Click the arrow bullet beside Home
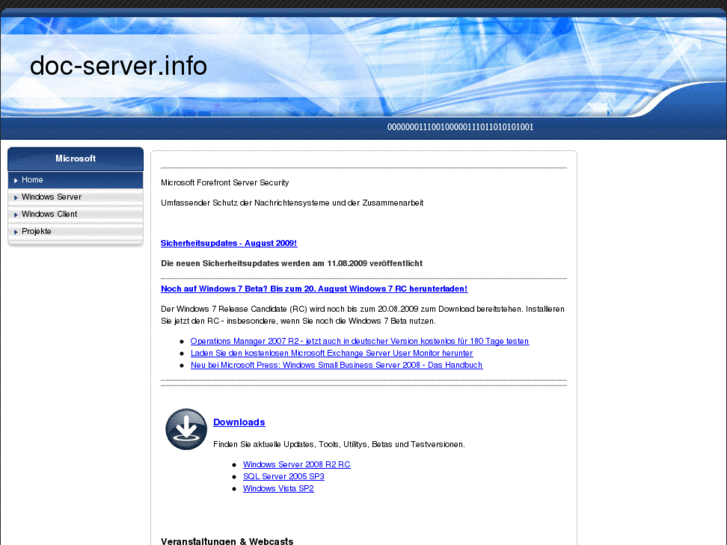 16,180
